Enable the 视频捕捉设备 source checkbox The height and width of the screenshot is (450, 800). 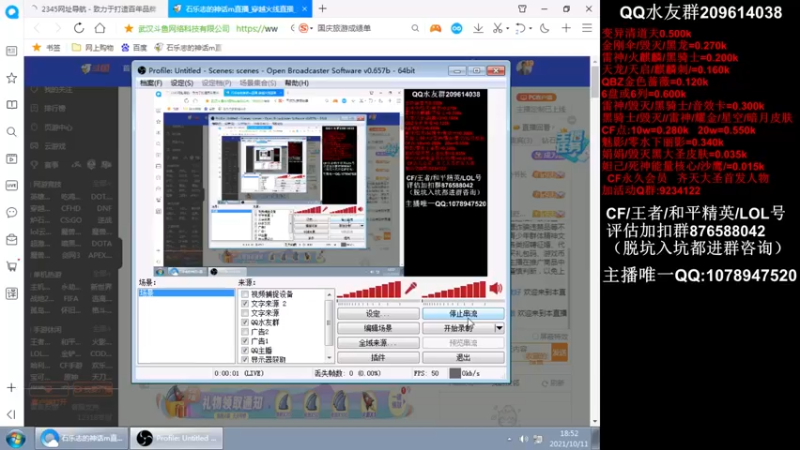[x=245, y=294]
